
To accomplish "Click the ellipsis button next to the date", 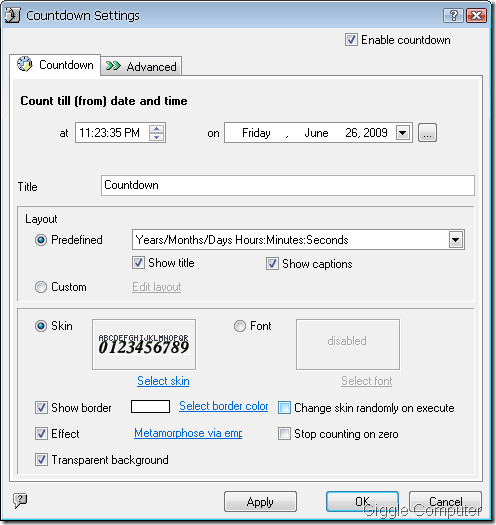I will point(427,133).
